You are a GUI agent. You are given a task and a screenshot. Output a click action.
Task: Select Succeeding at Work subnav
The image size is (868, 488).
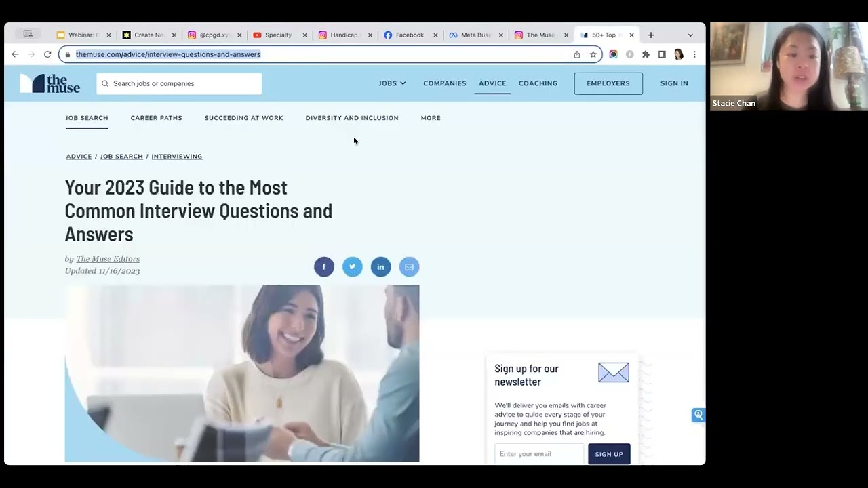click(x=243, y=118)
